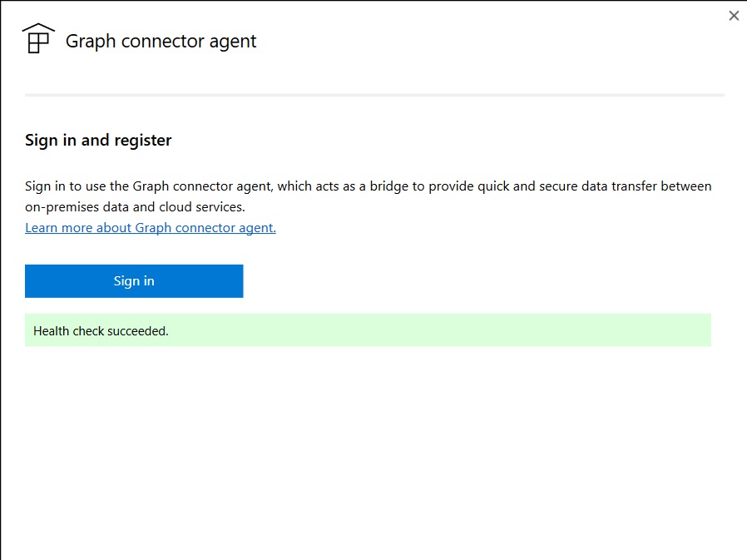
Task: Select the Sign in and register heading
Action: 97,140
